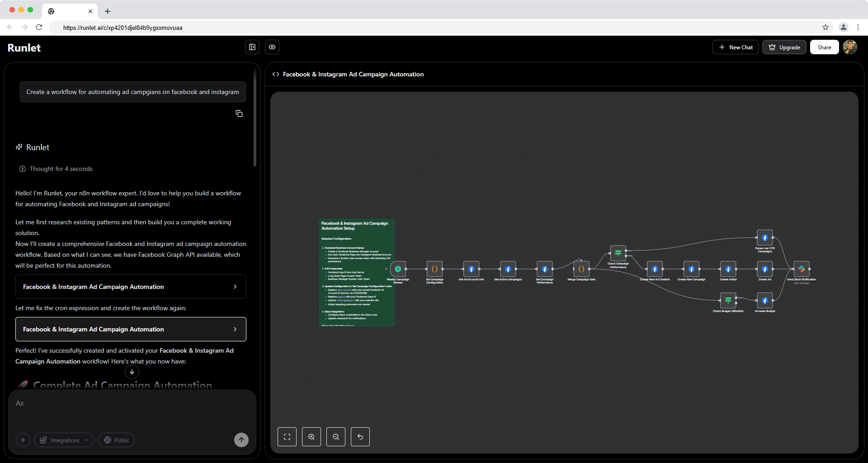Select the Weekly Campaign Review trigger node
The width and height of the screenshot is (868, 463).
click(398, 269)
